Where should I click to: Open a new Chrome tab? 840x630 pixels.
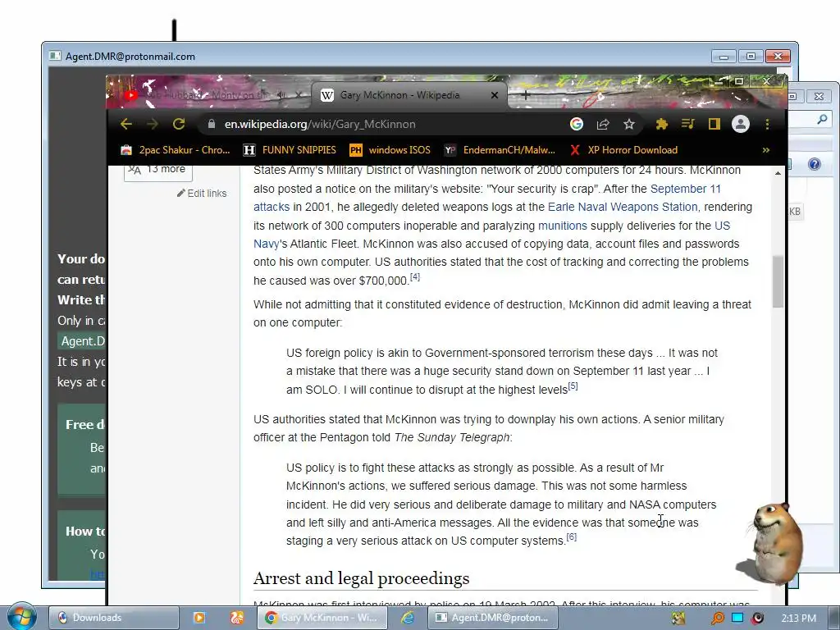tap(526, 95)
